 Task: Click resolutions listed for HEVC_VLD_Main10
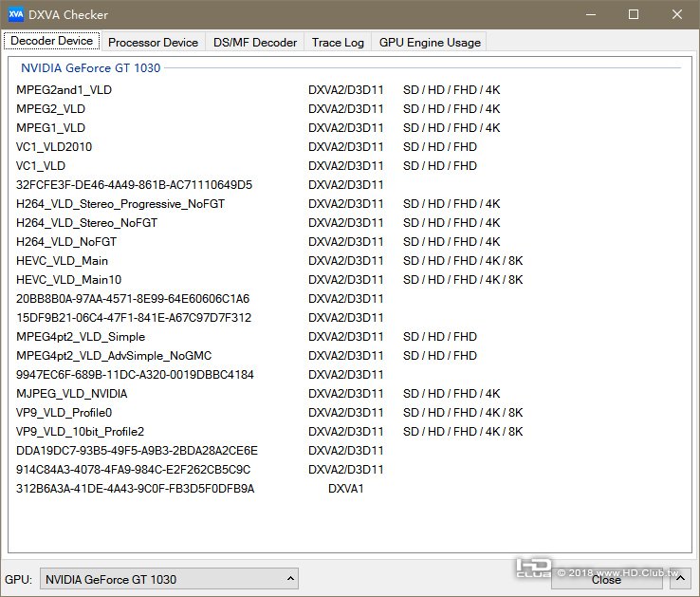463,280
